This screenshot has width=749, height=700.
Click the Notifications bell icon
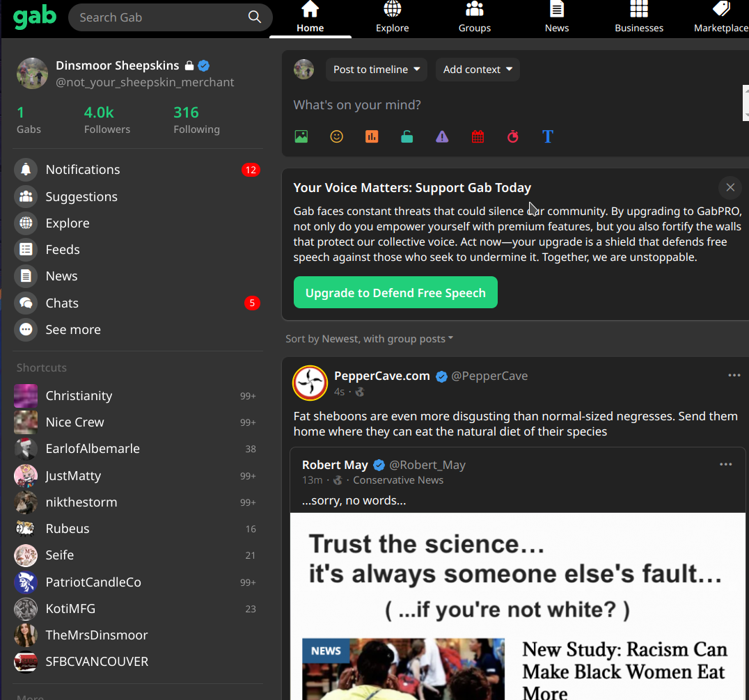click(26, 170)
